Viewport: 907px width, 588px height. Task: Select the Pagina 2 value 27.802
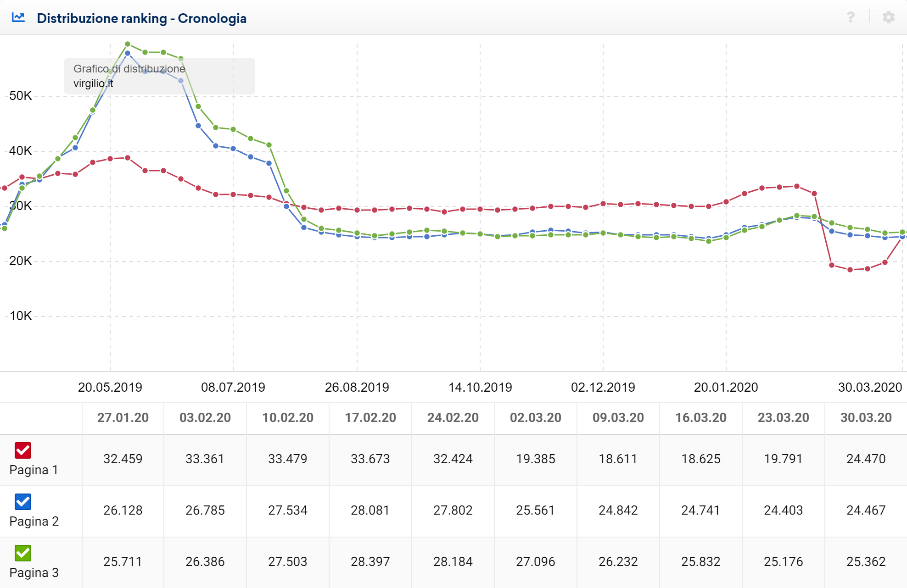[453, 510]
